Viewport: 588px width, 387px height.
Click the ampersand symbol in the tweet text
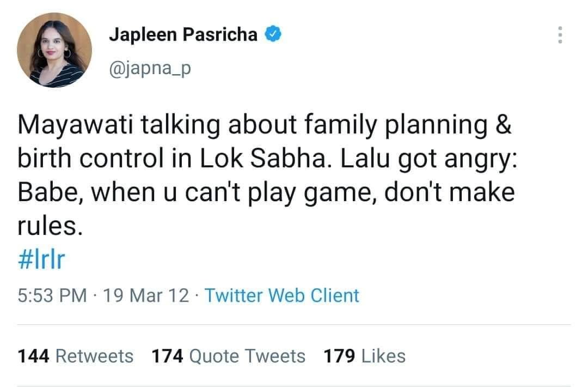[x=504, y=126]
